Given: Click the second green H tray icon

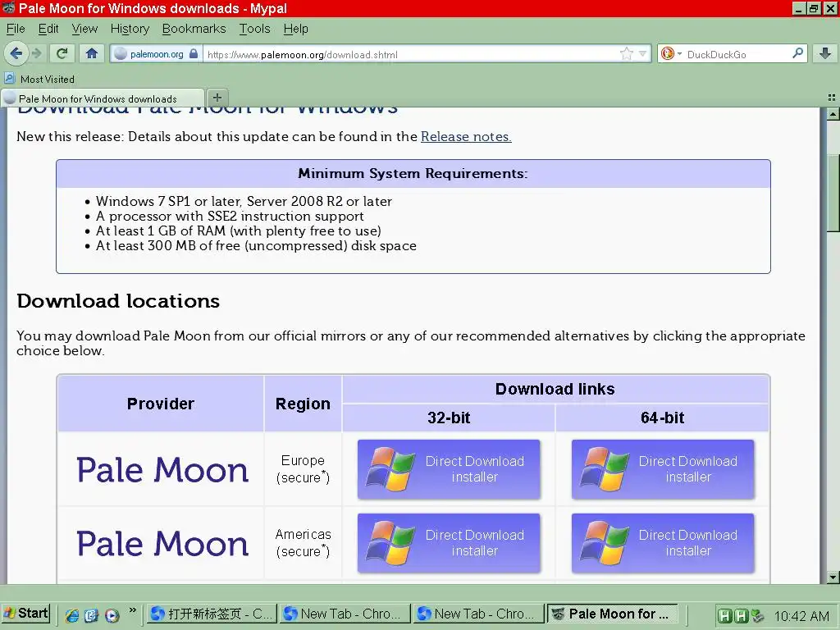Looking at the screenshot, I should (x=741, y=615).
